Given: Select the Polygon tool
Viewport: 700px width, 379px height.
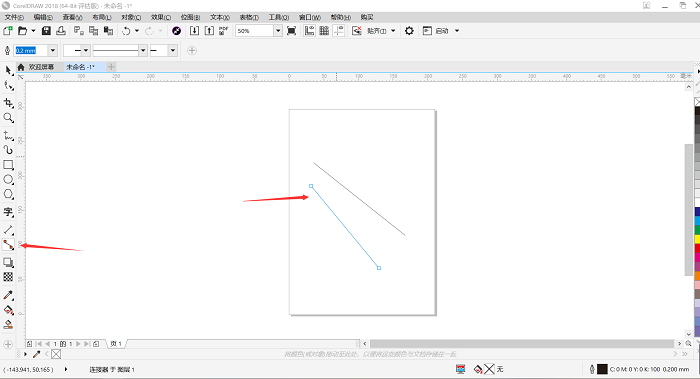Looking at the screenshot, I should [8, 194].
